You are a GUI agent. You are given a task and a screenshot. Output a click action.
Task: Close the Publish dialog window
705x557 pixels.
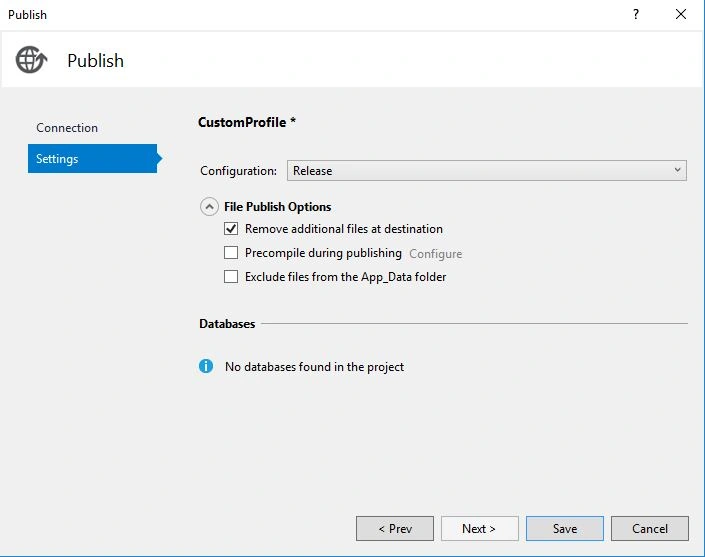point(681,14)
